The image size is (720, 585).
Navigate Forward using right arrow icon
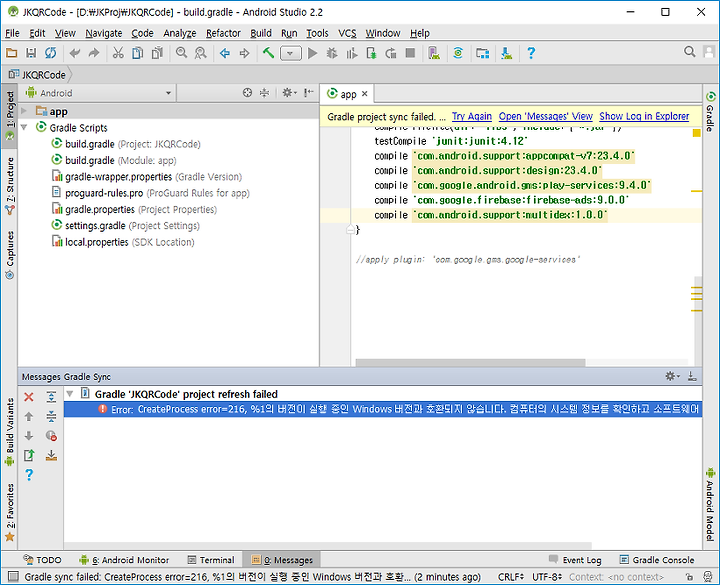244,53
